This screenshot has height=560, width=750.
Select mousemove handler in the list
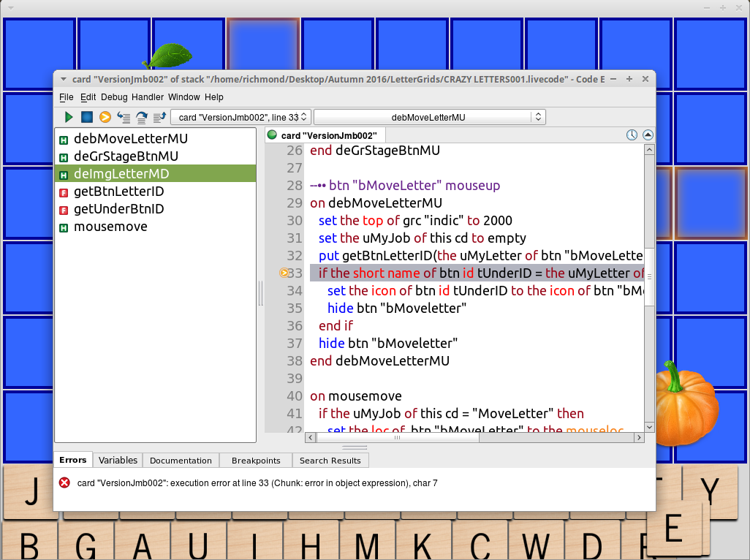pyautogui.click(x=110, y=227)
